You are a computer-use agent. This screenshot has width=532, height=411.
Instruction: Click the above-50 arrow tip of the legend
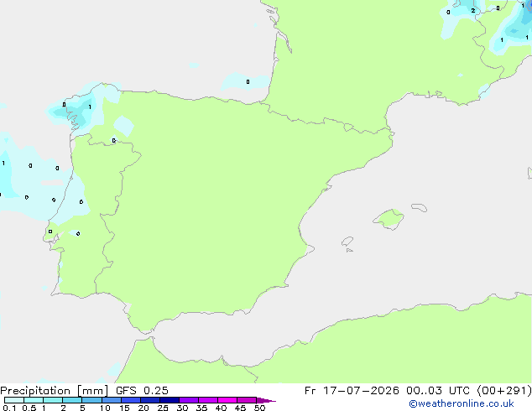point(266,400)
